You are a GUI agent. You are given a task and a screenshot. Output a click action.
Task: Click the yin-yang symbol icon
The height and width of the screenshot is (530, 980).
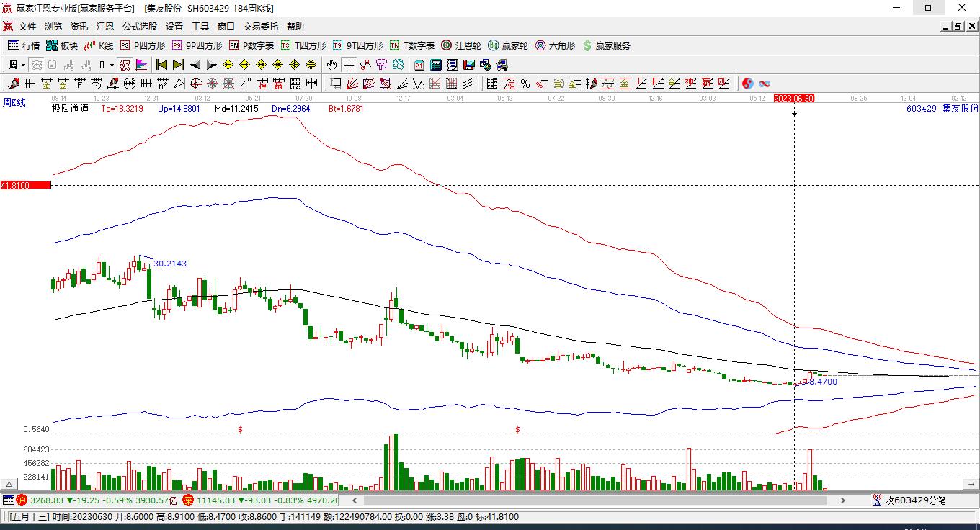(747, 84)
